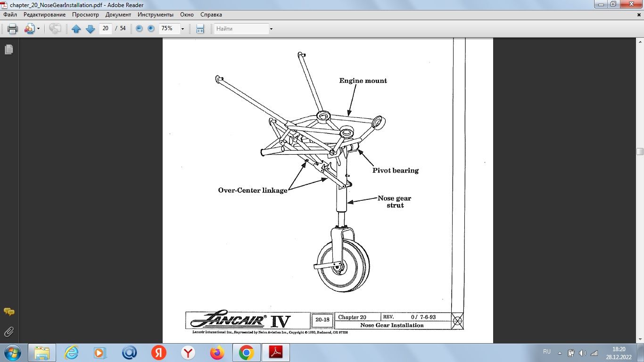
Task: Click the vertical scrollbar thumb
Action: pos(640,151)
